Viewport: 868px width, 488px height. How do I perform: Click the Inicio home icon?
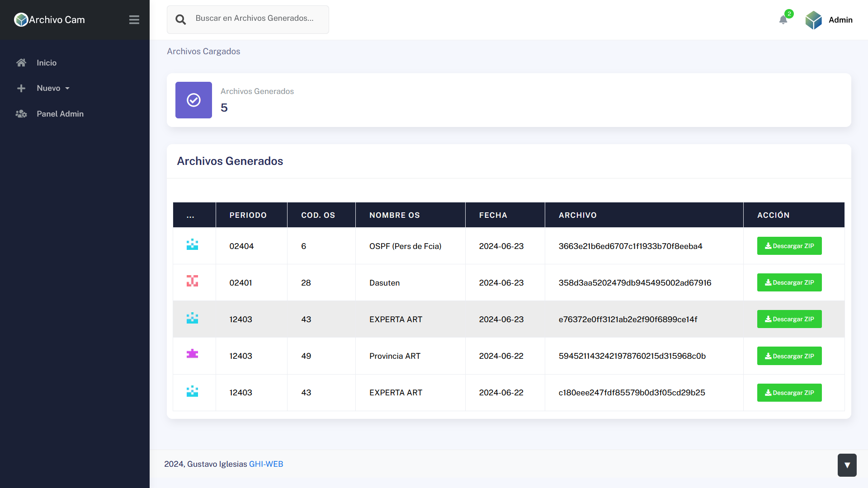[x=21, y=62]
